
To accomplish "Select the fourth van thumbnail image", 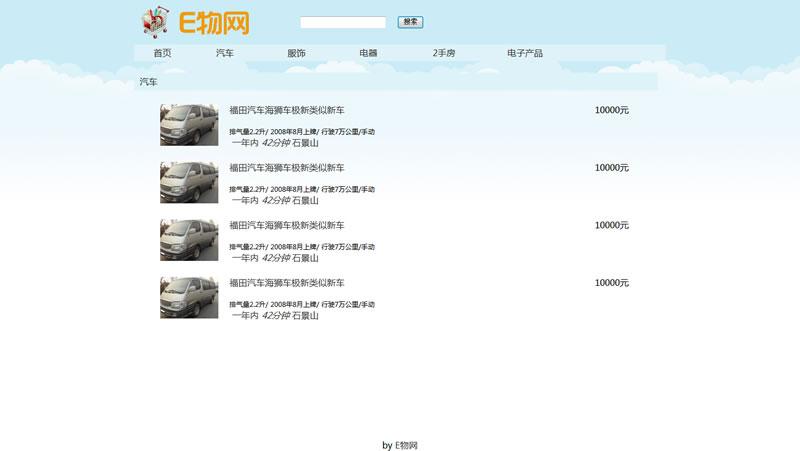I will click(x=189, y=298).
